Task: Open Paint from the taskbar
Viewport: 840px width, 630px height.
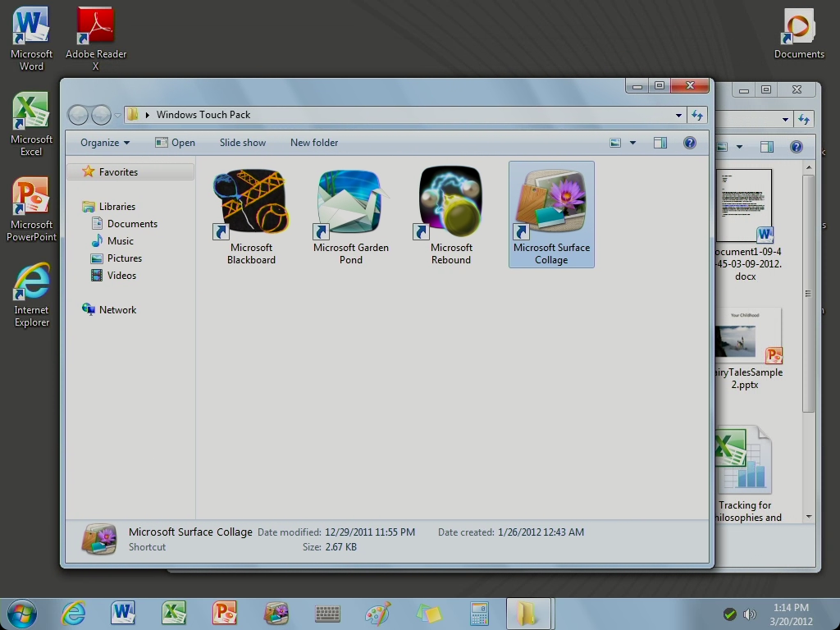Action: pos(377,614)
